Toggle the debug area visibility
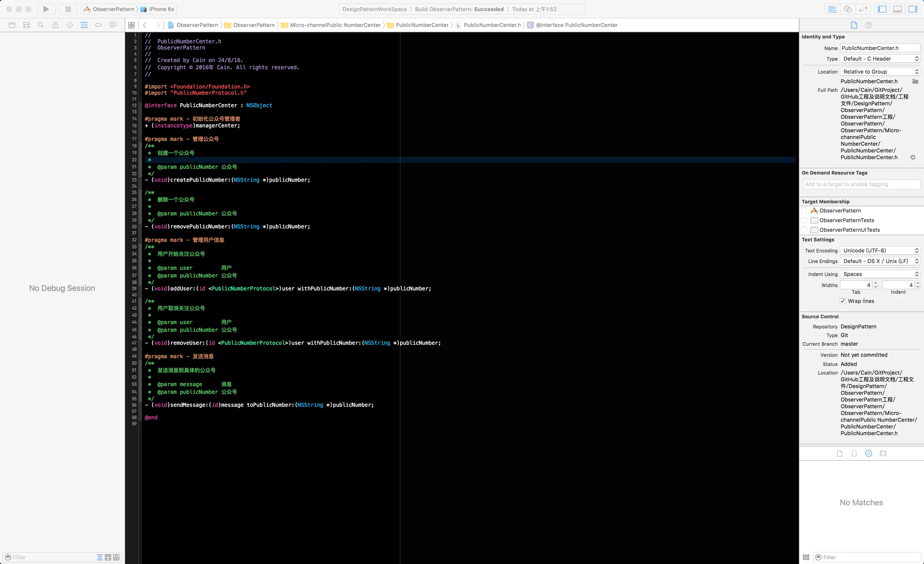 coord(897,9)
